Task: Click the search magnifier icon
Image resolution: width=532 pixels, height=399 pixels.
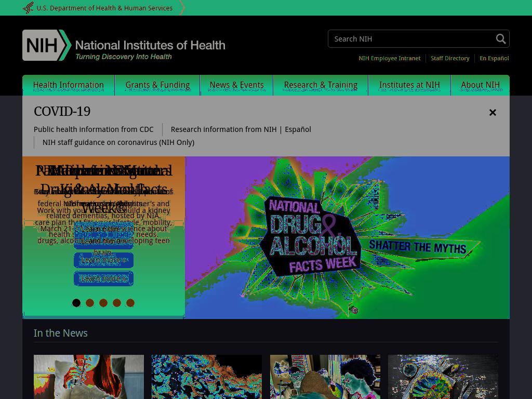Action: click(x=500, y=38)
